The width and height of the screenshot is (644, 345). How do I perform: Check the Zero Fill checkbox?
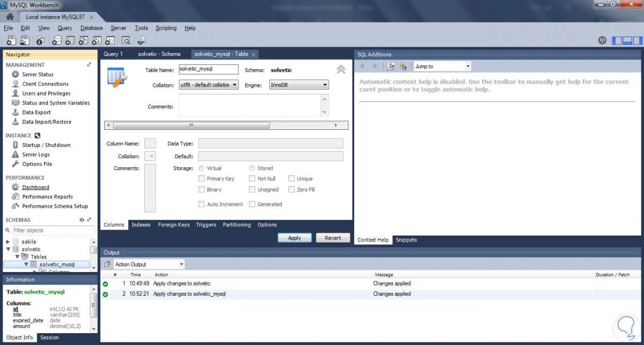coord(292,189)
